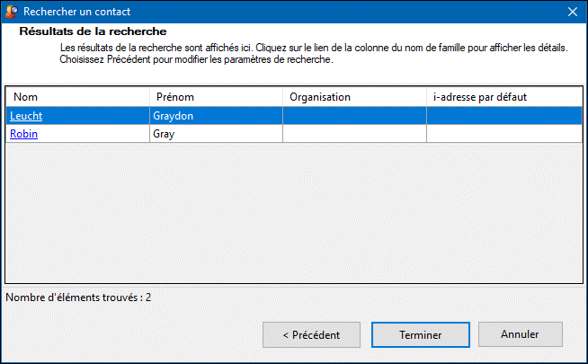588x364 pixels.
Task: Close the Rechercher un contact dialog
Action: coord(572,12)
